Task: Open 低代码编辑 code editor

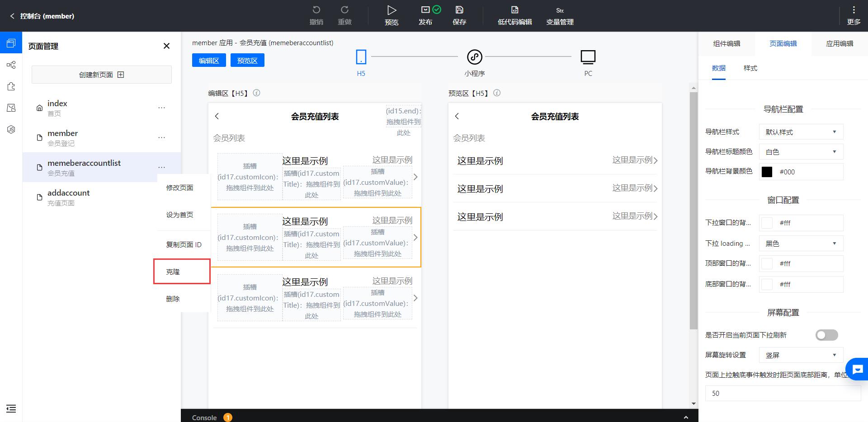Action: click(x=514, y=15)
